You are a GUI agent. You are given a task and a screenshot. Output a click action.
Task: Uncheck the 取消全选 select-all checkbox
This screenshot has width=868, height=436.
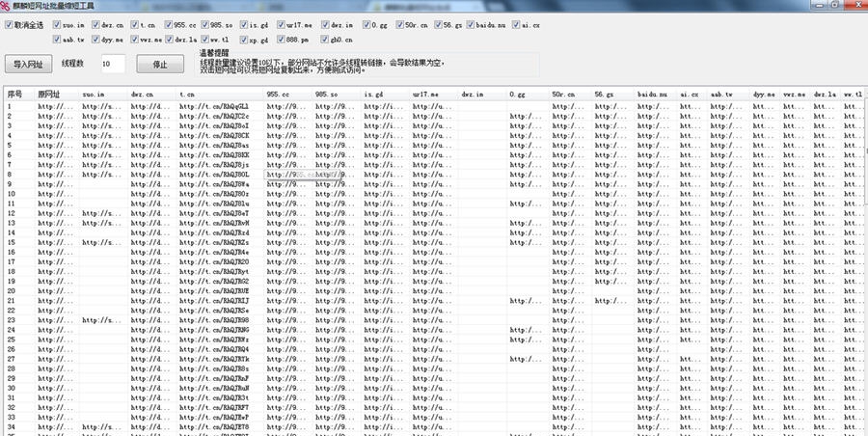(x=9, y=25)
